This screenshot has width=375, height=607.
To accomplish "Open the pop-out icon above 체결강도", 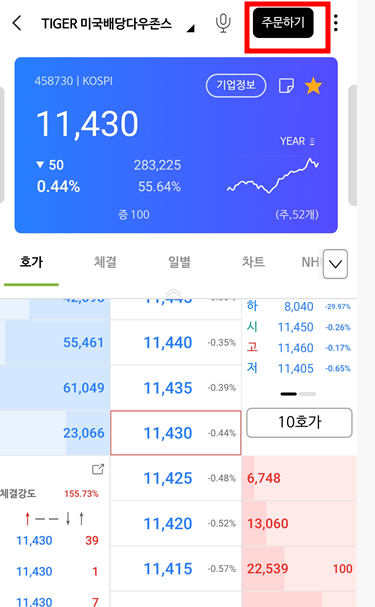I will pos(98,469).
